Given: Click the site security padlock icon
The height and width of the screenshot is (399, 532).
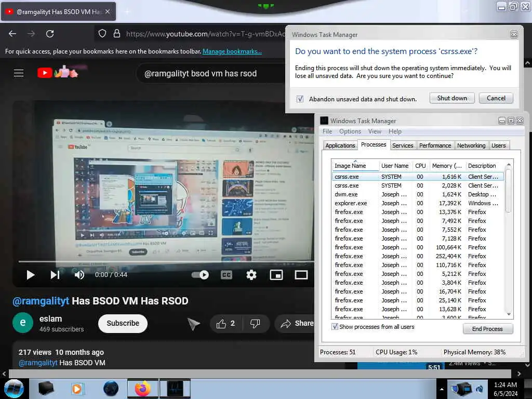Looking at the screenshot, I should tap(117, 33).
